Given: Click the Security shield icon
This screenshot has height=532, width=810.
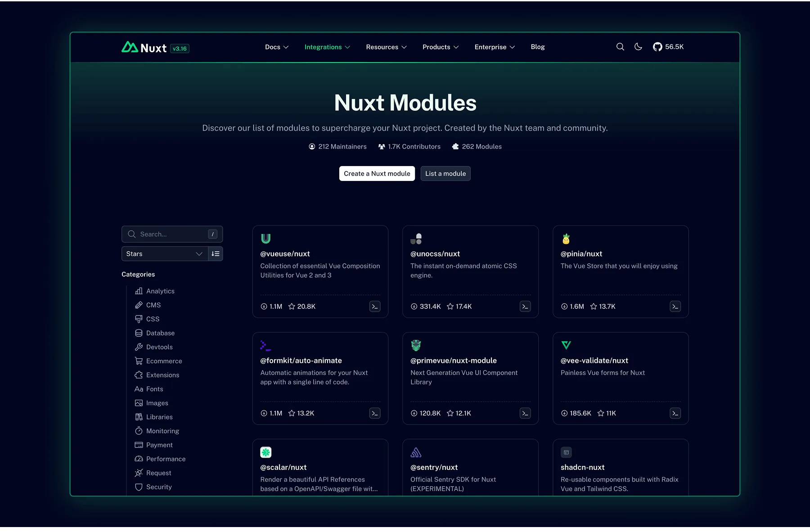Looking at the screenshot, I should click(139, 487).
